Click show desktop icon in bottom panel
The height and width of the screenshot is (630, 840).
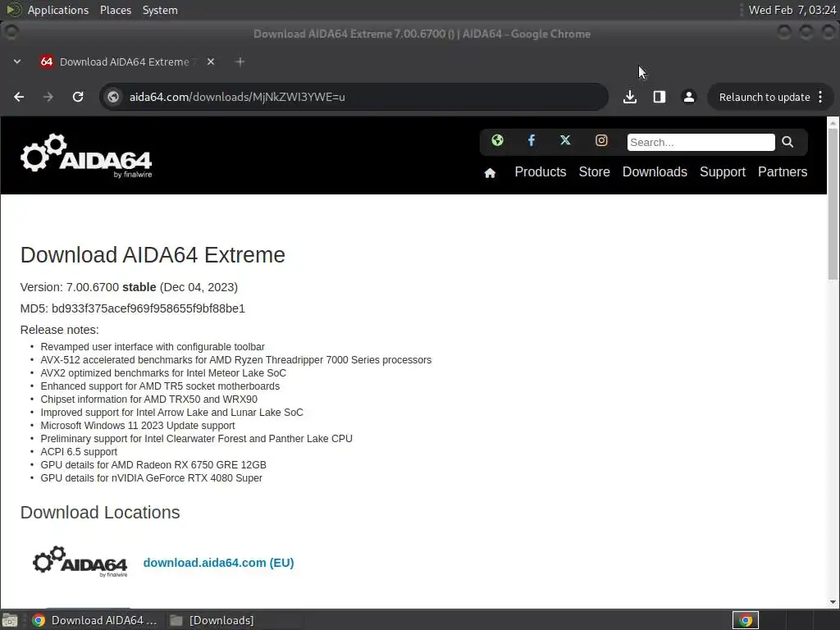point(10,620)
